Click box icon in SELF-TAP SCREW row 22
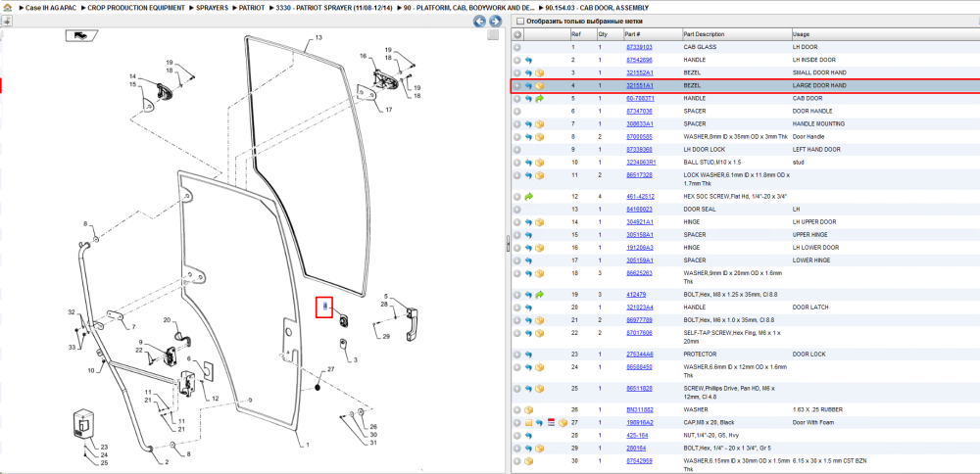The width and height of the screenshot is (980, 474). pyautogui.click(x=539, y=333)
